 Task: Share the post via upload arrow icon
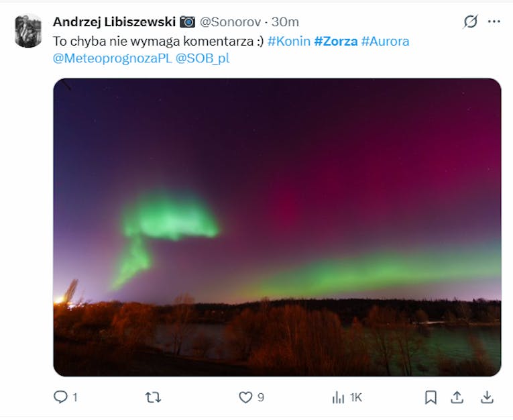[x=457, y=397]
